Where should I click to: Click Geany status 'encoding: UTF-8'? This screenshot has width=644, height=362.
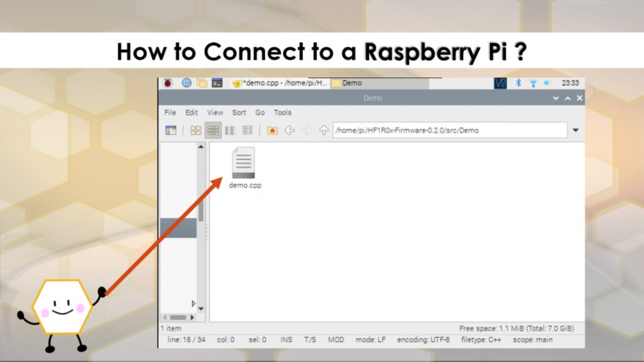424,340
